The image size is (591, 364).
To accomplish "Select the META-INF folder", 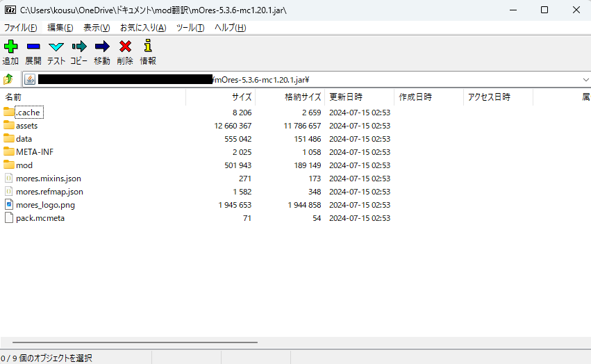I will [x=35, y=152].
